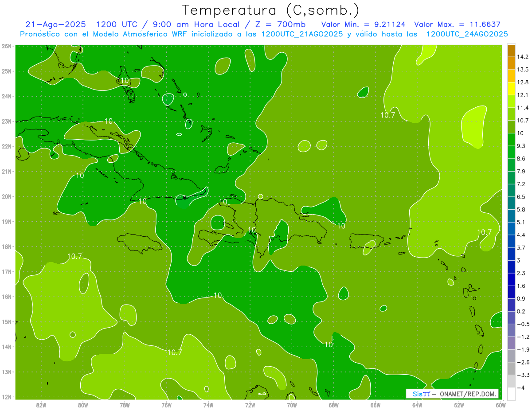This screenshot has width=532, height=411.
Task: Click the 19N latitude axis label
Action: pos(6,221)
